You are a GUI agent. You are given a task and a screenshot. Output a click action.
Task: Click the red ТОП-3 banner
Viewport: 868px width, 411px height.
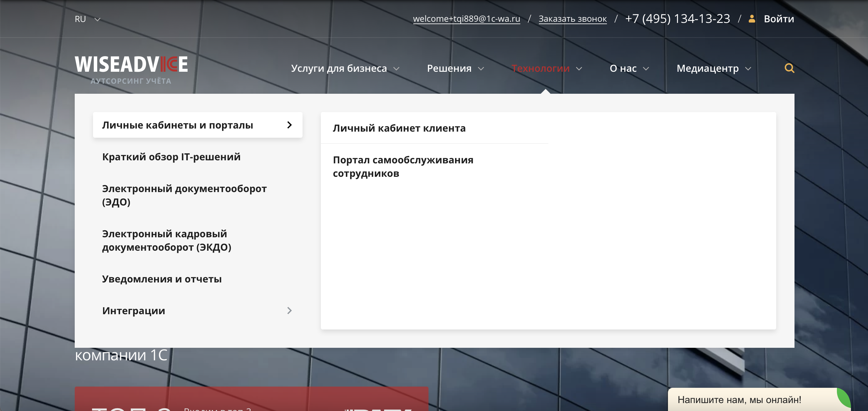[251, 399]
